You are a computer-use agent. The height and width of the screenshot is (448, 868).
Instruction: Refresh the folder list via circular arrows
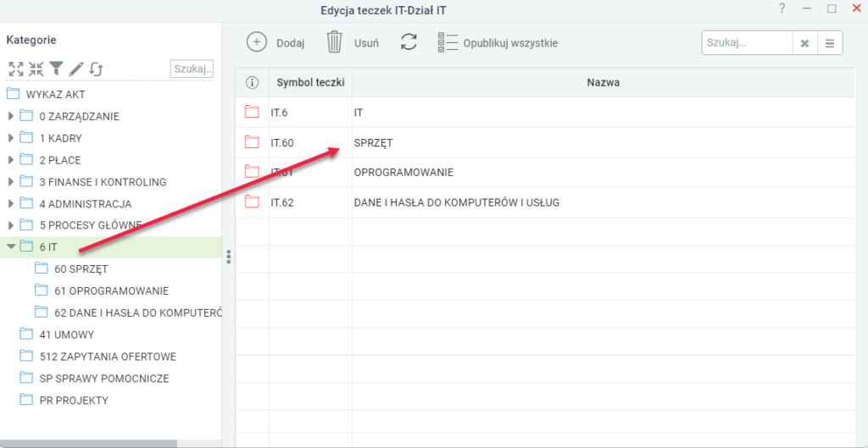click(409, 42)
